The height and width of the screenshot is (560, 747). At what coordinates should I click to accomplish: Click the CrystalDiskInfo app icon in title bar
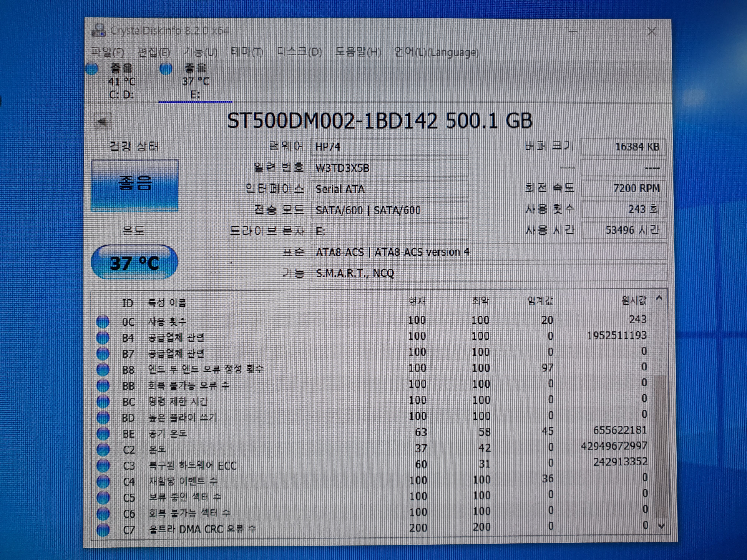(x=99, y=30)
